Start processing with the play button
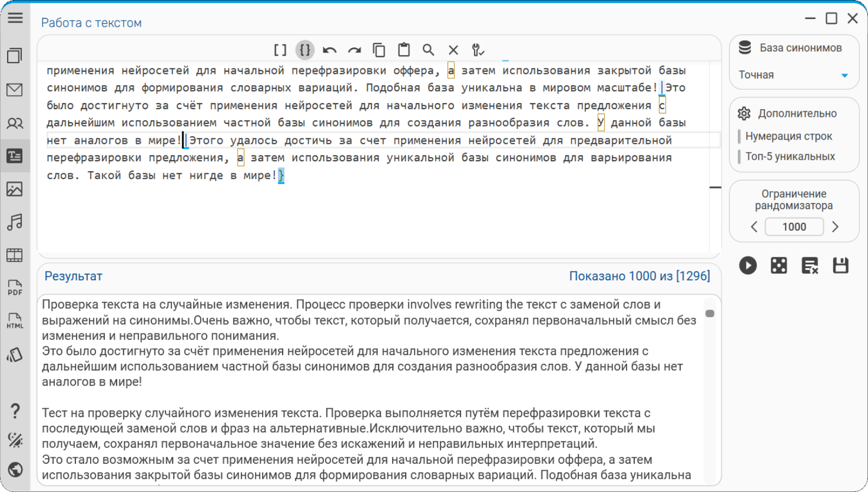This screenshot has width=868, height=492. pyautogui.click(x=748, y=266)
